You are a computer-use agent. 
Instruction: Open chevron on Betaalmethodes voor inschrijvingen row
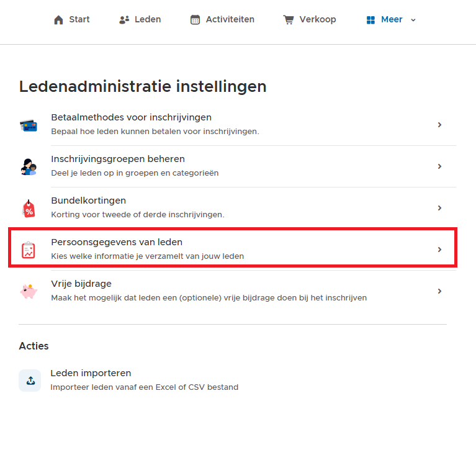coord(439,125)
